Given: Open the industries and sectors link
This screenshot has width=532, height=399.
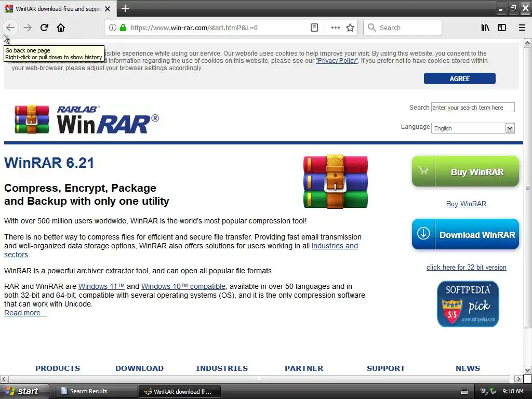Looking at the screenshot, I should (x=335, y=246).
